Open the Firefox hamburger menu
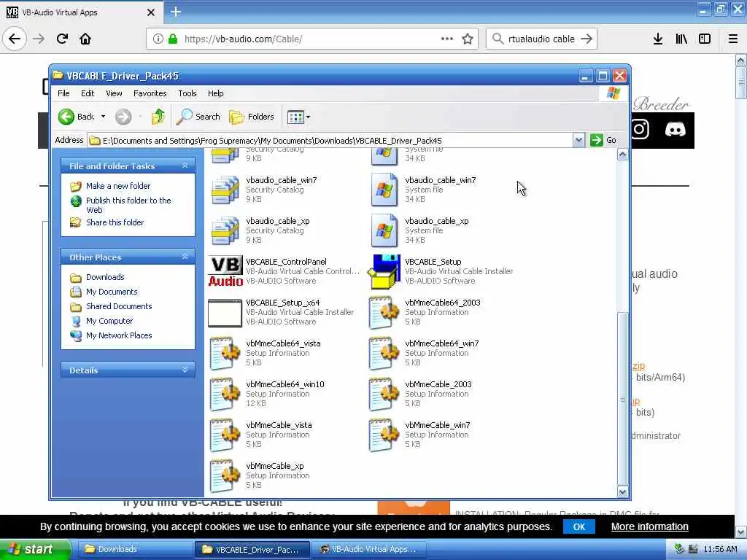The width and height of the screenshot is (747, 560). pos(733,39)
